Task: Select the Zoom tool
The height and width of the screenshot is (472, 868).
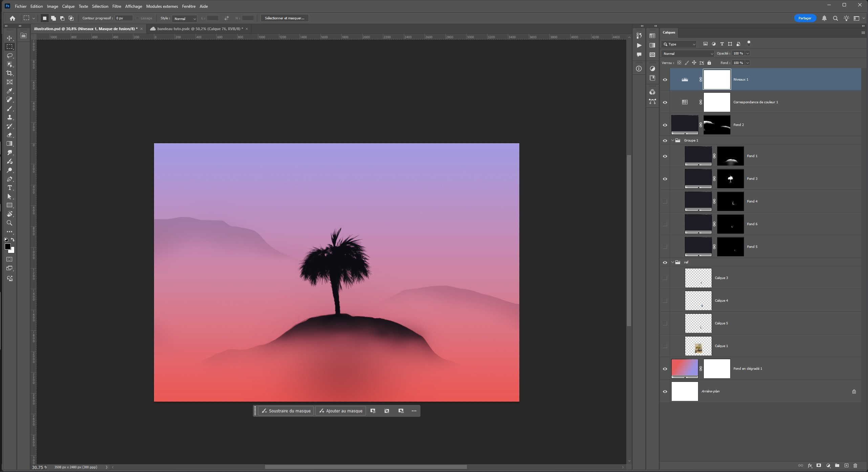Action: (x=9, y=223)
